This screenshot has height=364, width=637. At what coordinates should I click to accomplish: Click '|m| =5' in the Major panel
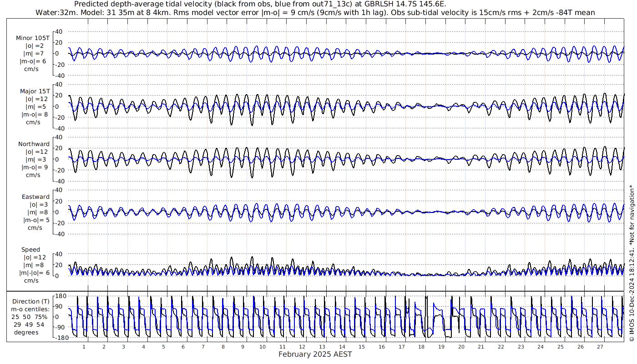pyautogui.click(x=35, y=106)
